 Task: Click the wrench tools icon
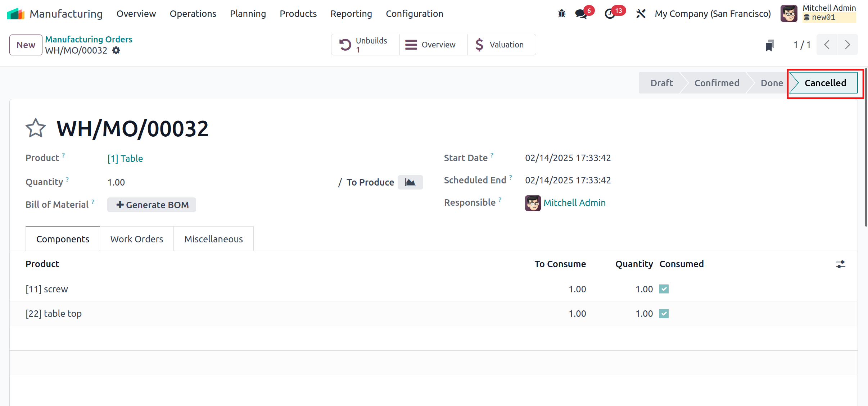pos(641,14)
